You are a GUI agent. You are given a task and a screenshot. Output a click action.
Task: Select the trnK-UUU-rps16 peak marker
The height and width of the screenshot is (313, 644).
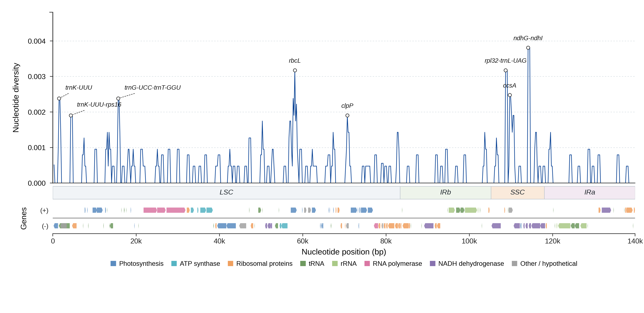tap(71, 115)
